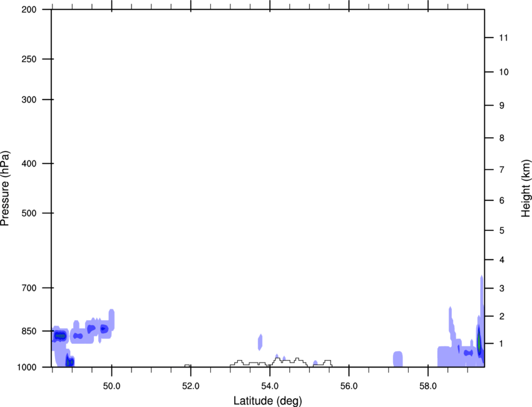Image resolution: width=532 pixels, height=407 pixels.
Task: Click the 200 pressure tick label
Action: click(29, 9)
